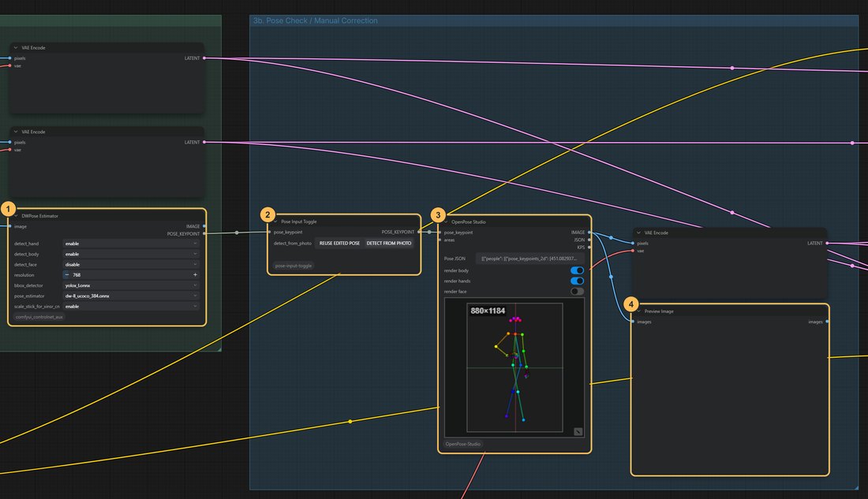This screenshot has height=499, width=868.
Task: Decrease resolution with the minus button
Action: coord(67,275)
